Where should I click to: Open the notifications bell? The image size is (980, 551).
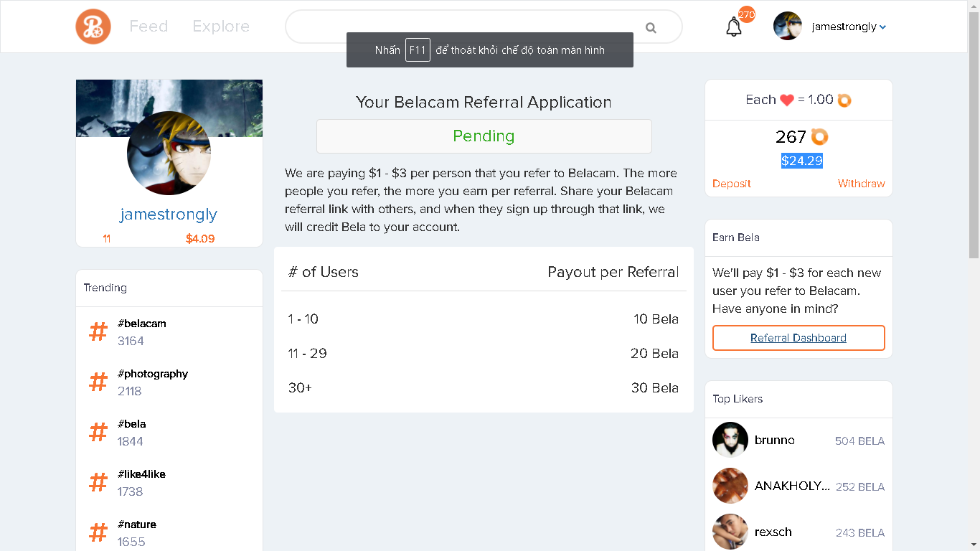pos(733,27)
